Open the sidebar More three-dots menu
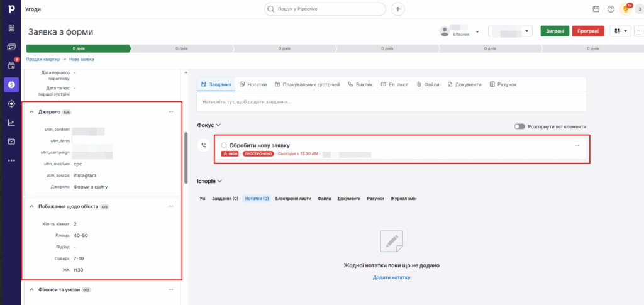 [x=11, y=160]
